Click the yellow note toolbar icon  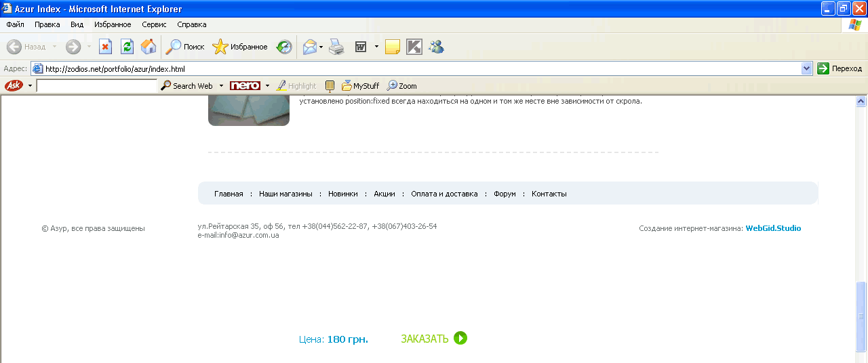pos(392,47)
